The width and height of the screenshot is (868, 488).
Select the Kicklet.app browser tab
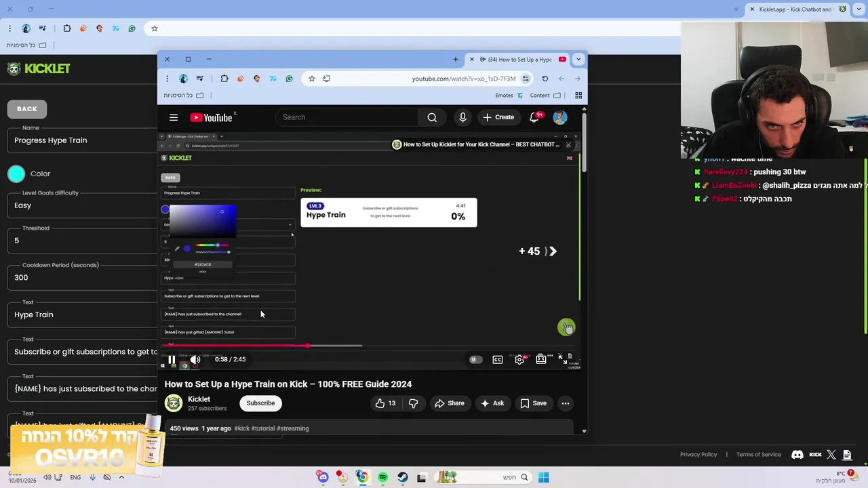click(x=797, y=9)
